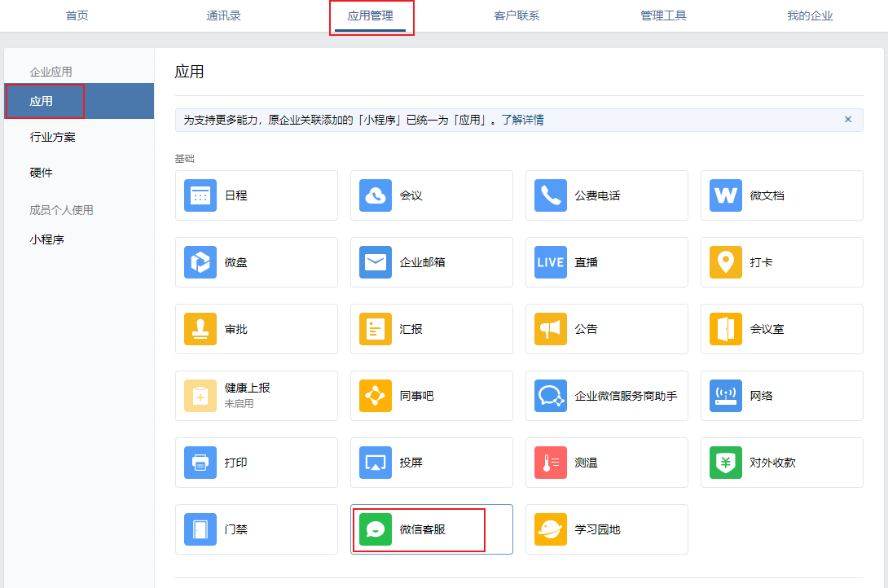Click the 汇报 app name
888x588 pixels.
point(411,329)
